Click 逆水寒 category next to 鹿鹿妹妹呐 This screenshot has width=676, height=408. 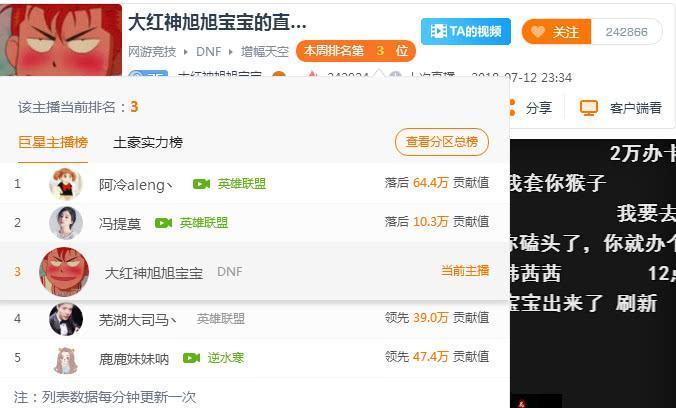click(x=225, y=358)
